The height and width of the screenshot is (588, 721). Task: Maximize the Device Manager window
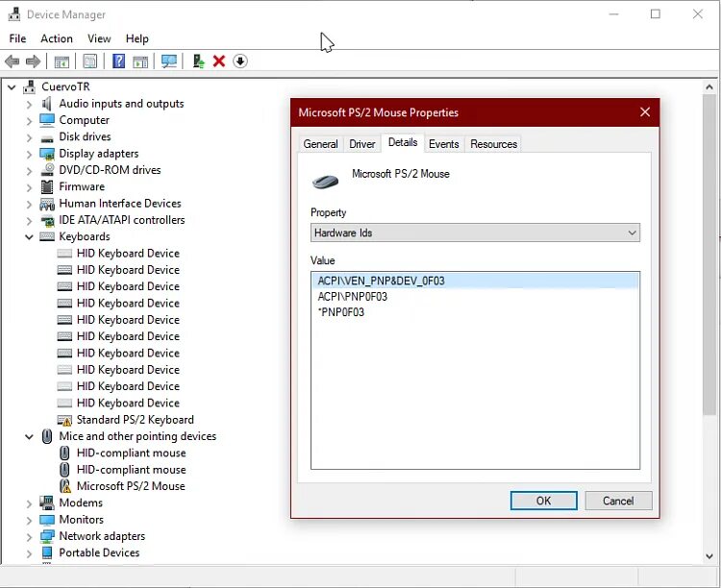click(656, 14)
